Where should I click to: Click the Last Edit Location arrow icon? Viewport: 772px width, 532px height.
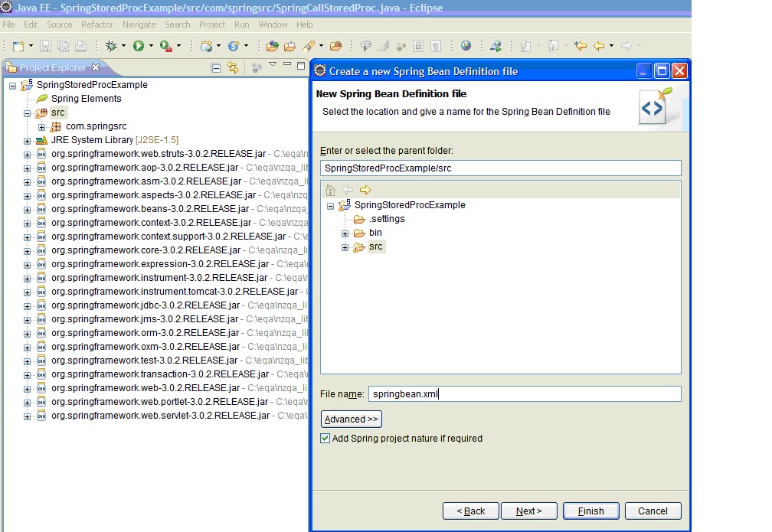(581, 46)
